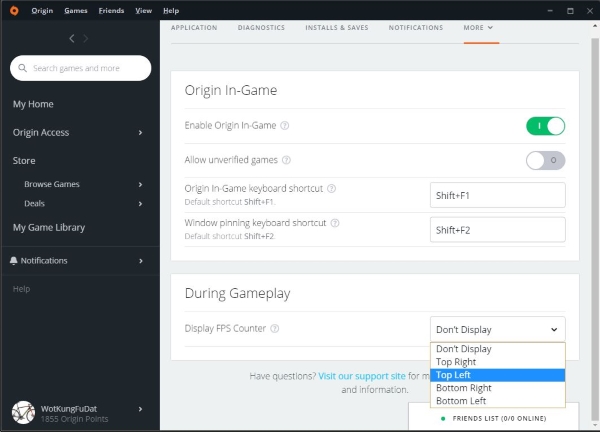Go forward with the right arrow
This screenshot has width=600, height=432.
[x=86, y=38]
